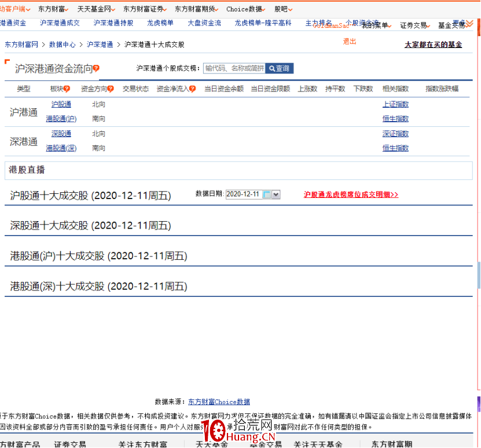Click the 沪股通 link in the 沪港通 row
This screenshot has width=481, height=448.
(x=61, y=104)
